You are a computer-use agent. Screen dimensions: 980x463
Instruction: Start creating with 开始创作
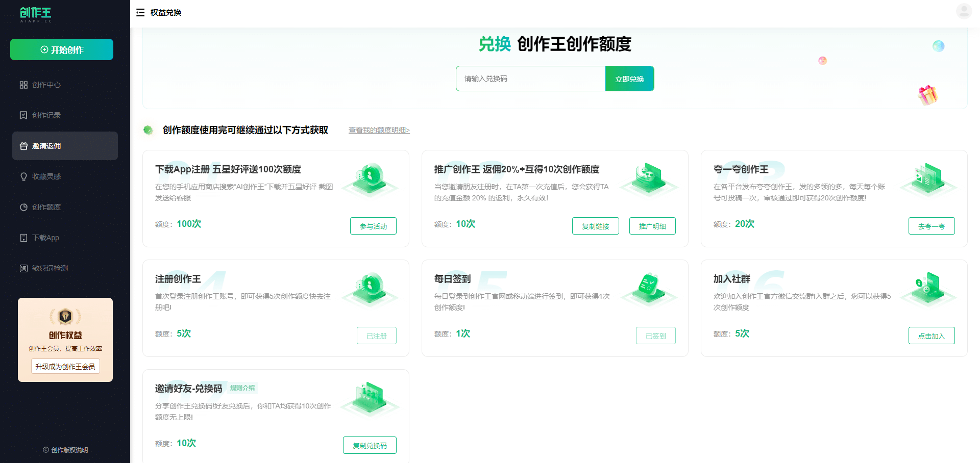[61, 49]
